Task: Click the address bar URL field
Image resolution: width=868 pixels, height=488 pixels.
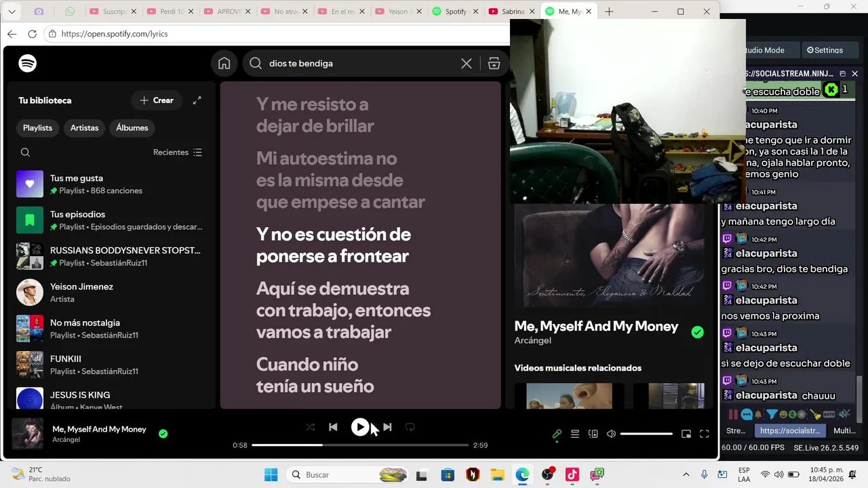Action: point(278,34)
